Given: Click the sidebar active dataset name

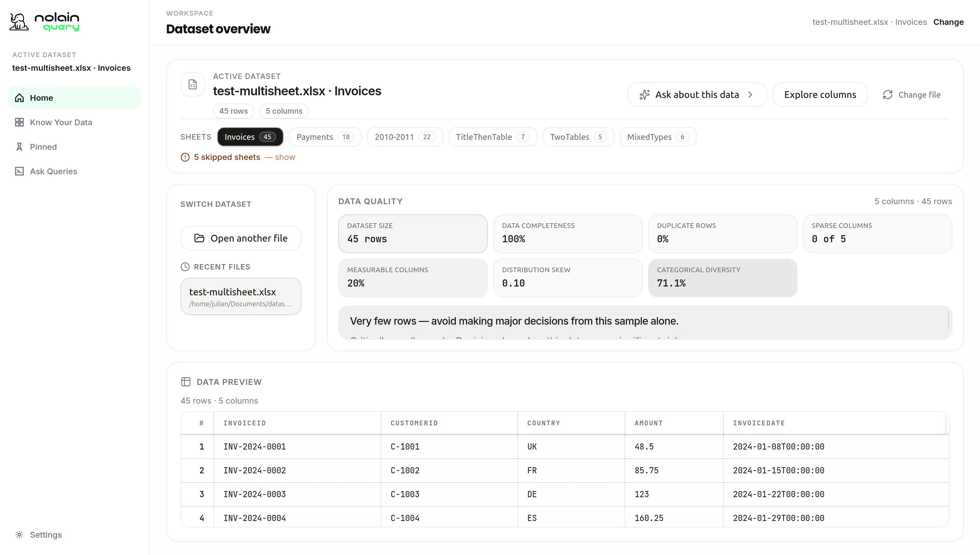Looking at the screenshot, I should tap(71, 68).
